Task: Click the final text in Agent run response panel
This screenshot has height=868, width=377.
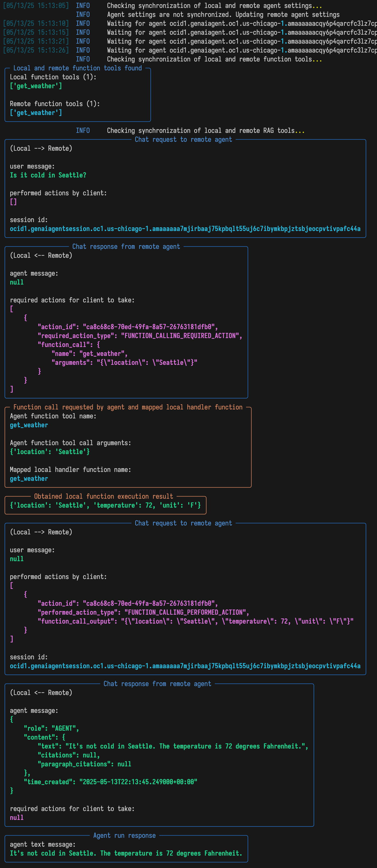Action: 126,853
